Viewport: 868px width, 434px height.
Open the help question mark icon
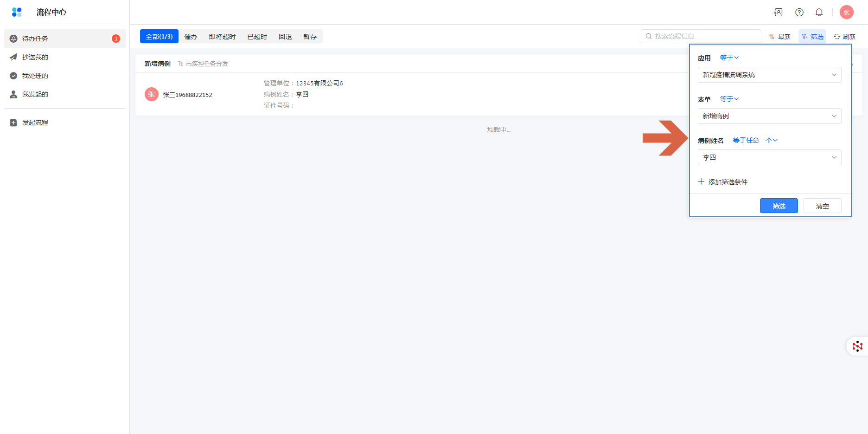tap(799, 13)
